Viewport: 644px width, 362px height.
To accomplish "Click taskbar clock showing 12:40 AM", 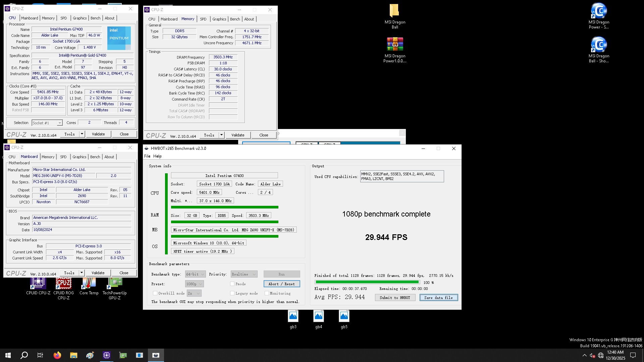I will tap(615, 355).
